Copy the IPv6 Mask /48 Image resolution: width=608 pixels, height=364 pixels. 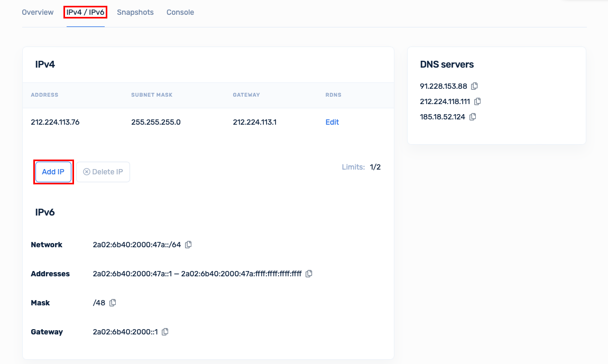tap(113, 303)
